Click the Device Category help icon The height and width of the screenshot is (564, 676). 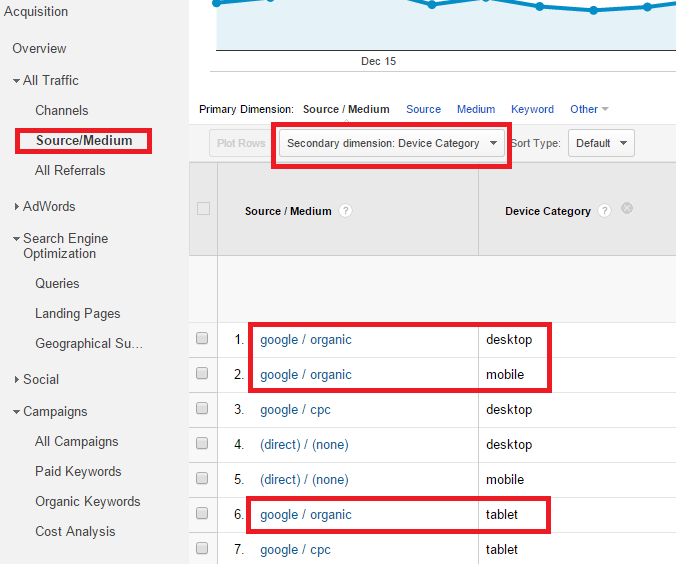point(604,211)
